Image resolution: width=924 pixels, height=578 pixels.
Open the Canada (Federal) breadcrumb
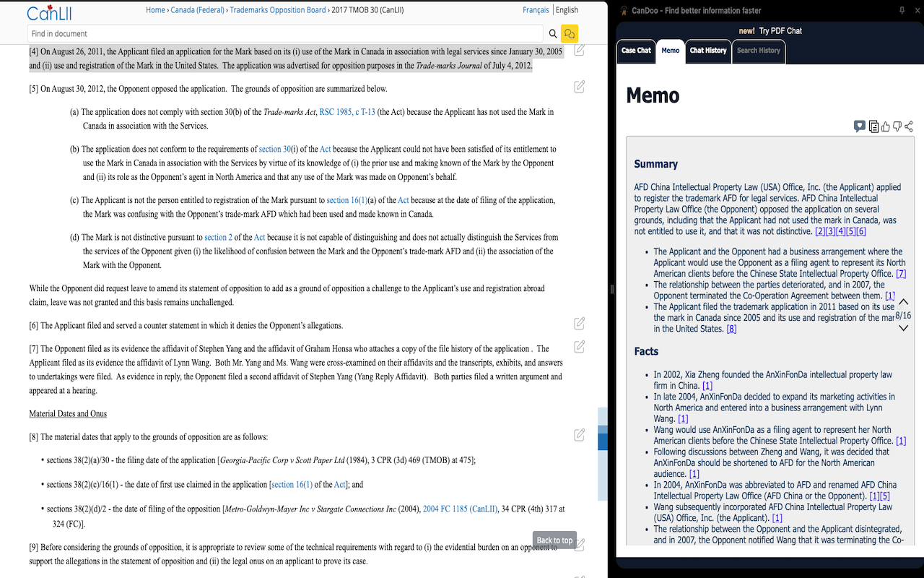198,10
